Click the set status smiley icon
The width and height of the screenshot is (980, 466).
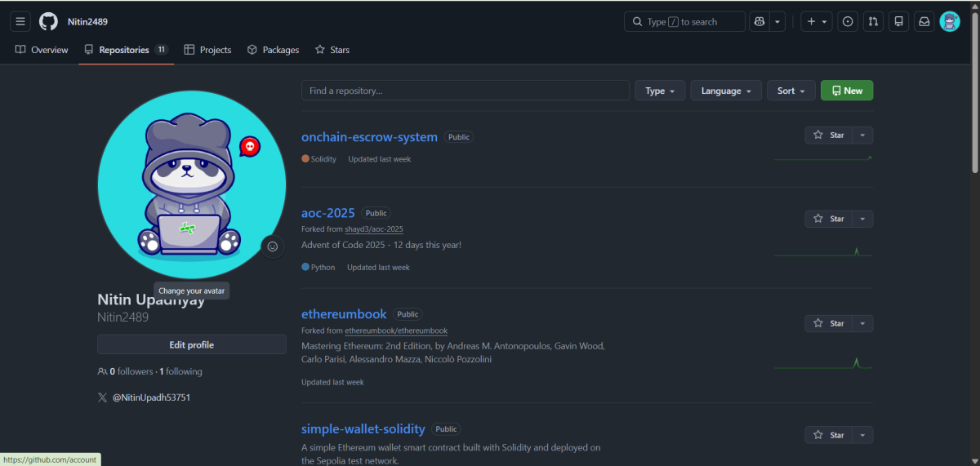click(x=273, y=246)
